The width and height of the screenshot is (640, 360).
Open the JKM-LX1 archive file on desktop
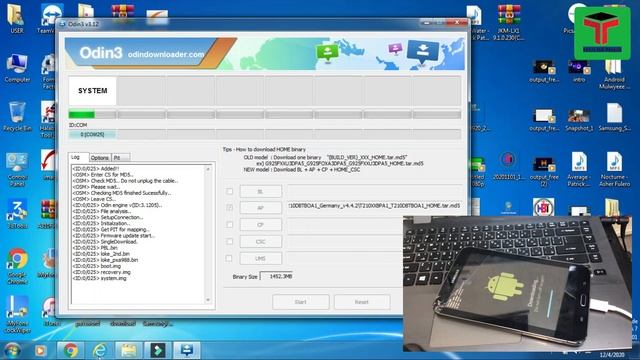[x=509, y=22]
